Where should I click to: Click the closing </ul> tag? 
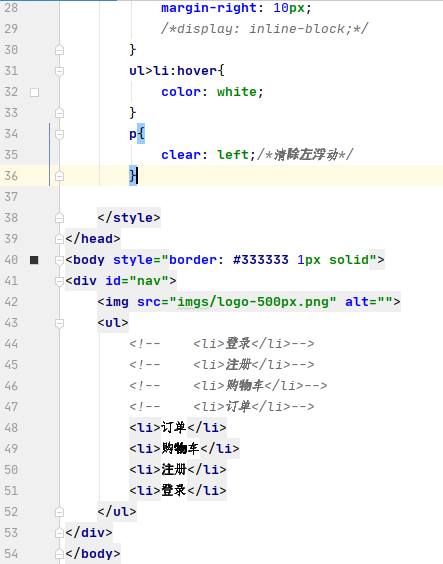click(x=117, y=511)
